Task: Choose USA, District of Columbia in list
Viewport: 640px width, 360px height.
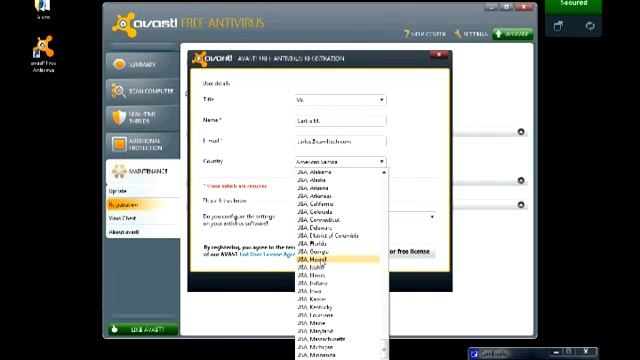Action: point(338,236)
